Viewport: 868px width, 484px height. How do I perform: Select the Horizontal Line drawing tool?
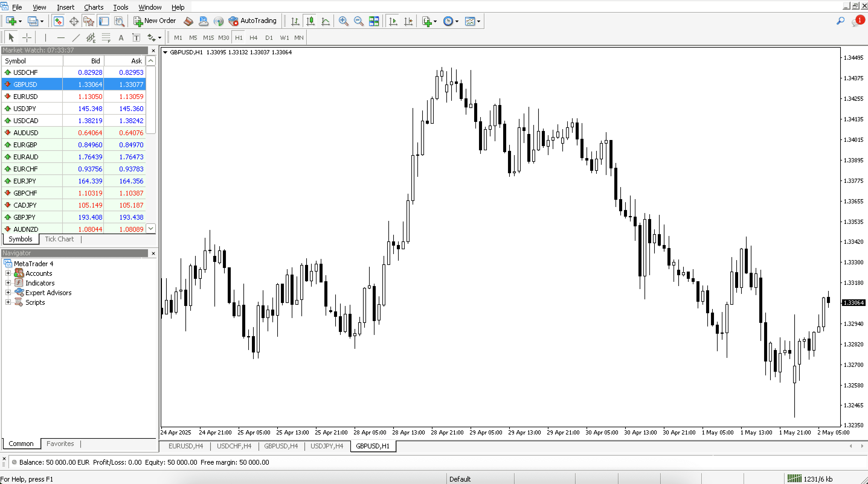(61, 38)
